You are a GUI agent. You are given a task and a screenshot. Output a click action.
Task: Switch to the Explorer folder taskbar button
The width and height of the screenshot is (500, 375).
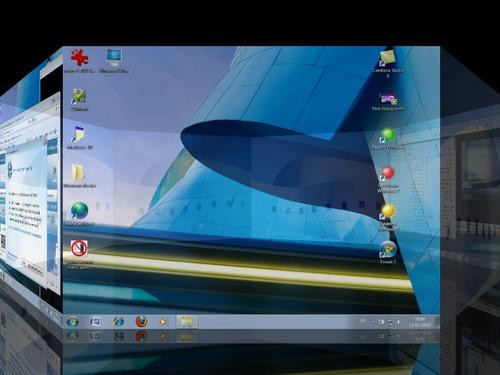[186, 322]
